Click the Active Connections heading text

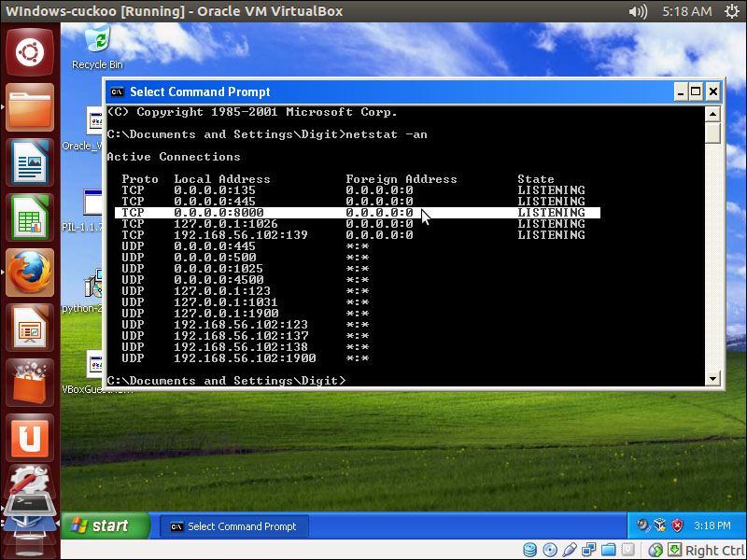174,157
